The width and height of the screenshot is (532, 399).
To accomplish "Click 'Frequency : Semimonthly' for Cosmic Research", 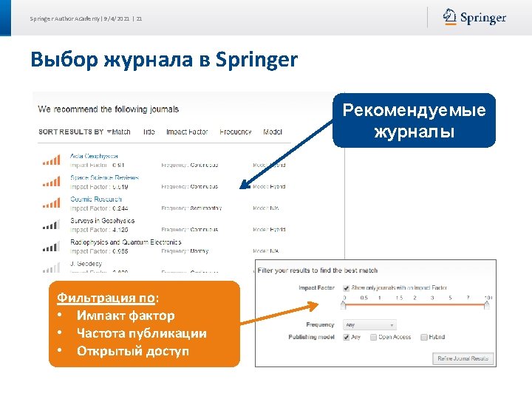I will [x=191, y=208].
